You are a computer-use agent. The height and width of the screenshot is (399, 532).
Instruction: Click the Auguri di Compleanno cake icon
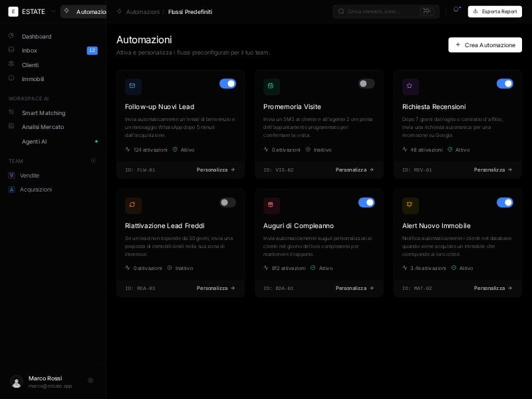point(272,205)
